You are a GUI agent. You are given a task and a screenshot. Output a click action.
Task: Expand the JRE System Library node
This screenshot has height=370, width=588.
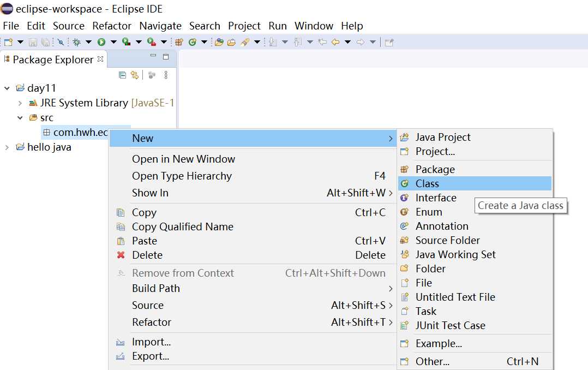(x=20, y=103)
